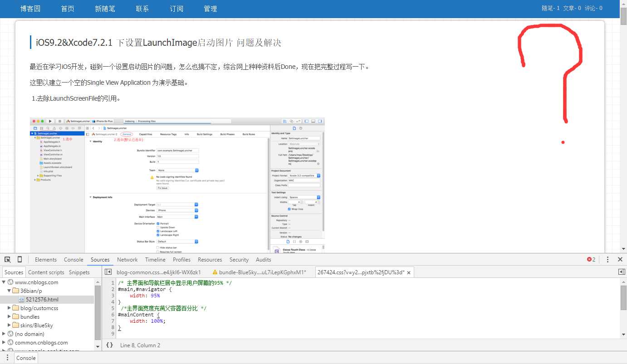Open the Elements panel tab
Image resolution: width=627 pixels, height=364 pixels.
[x=46, y=260]
